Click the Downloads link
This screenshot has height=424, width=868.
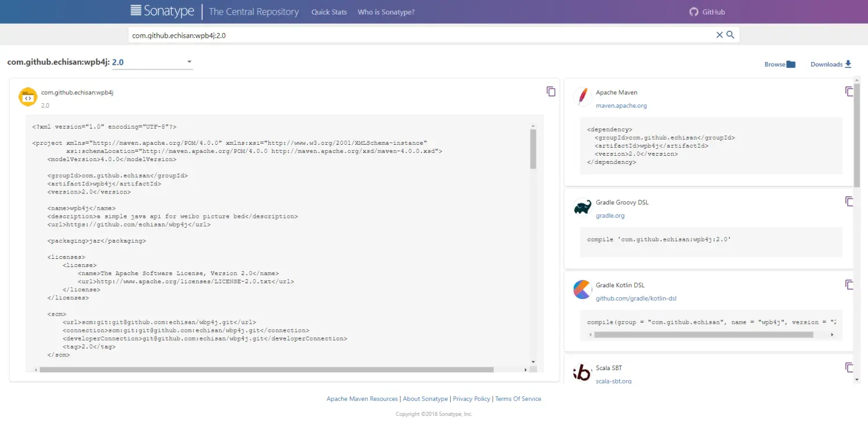coord(826,64)
